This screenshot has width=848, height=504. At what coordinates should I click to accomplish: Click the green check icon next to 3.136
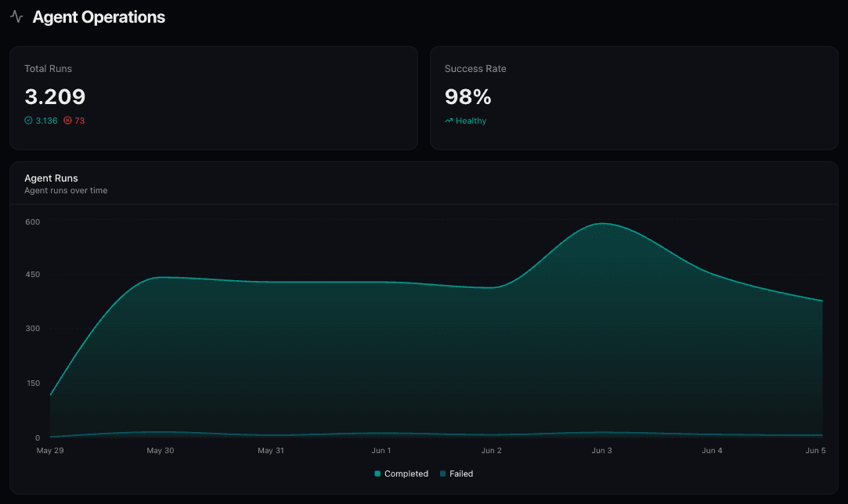tap(28, 121)
